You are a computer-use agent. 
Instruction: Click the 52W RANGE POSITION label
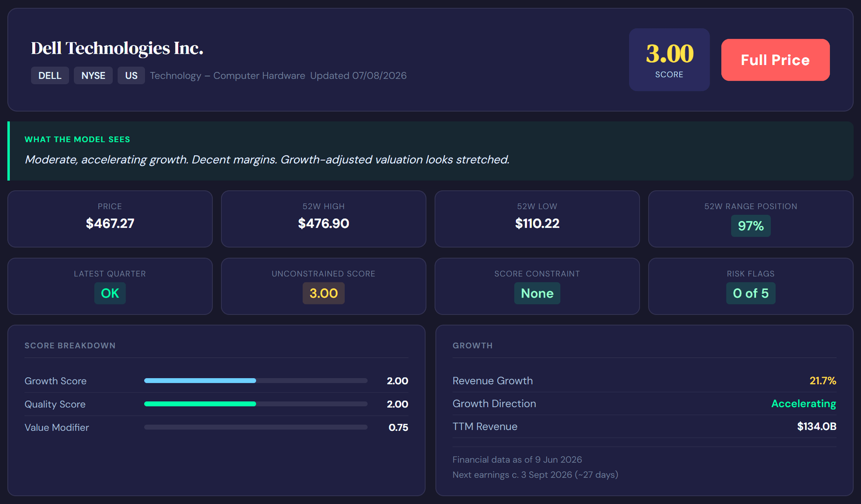(751, 207)
